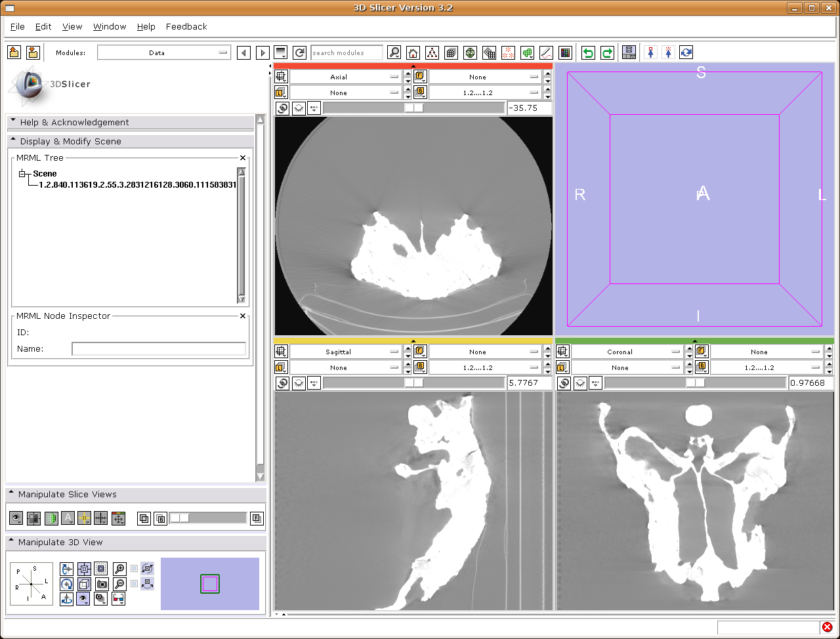Zoom out the 3D view with magnifier minus
Viewport: 840px width, 639px height.
tap(119, 584)
